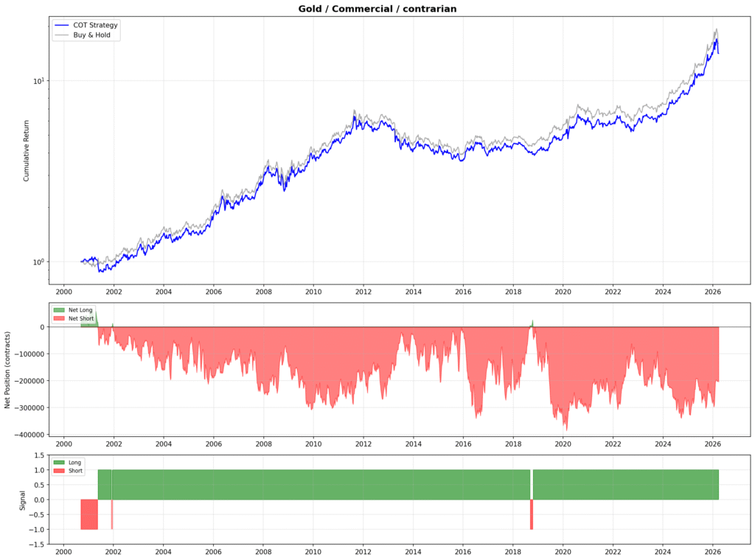755x560 pixels.
Task: Click the gray Buy & Hold legend line
Action: click(x=63, y=35)
